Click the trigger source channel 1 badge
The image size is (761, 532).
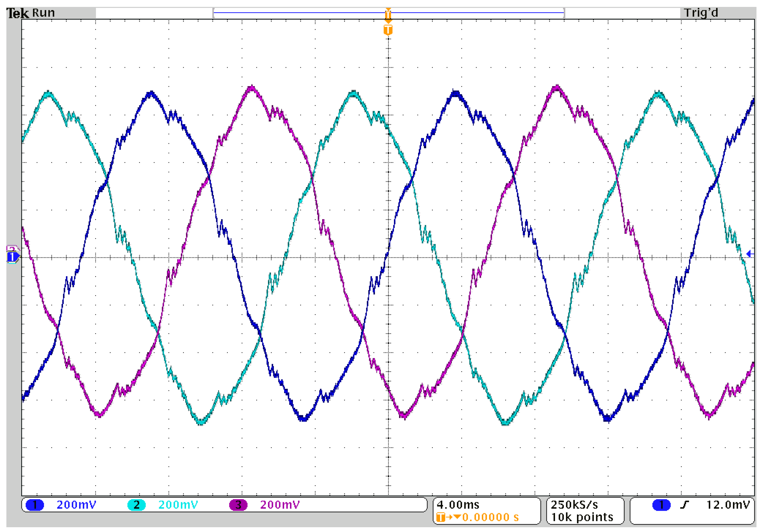661,505
